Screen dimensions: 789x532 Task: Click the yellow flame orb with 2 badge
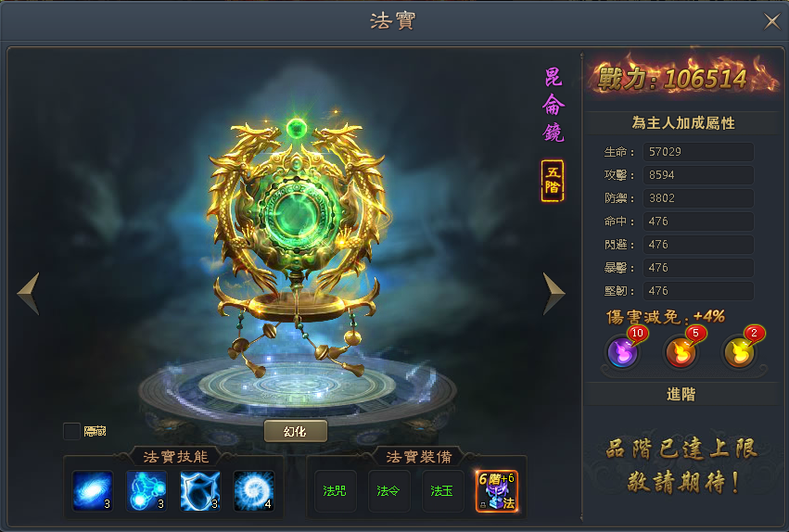pyautogui.click(x=739, y=351)
